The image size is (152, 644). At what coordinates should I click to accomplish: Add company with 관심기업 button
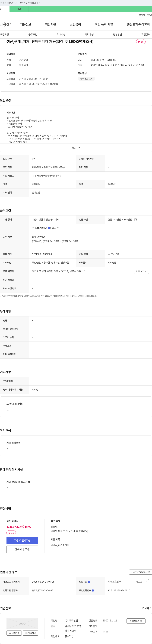(14, 633)
